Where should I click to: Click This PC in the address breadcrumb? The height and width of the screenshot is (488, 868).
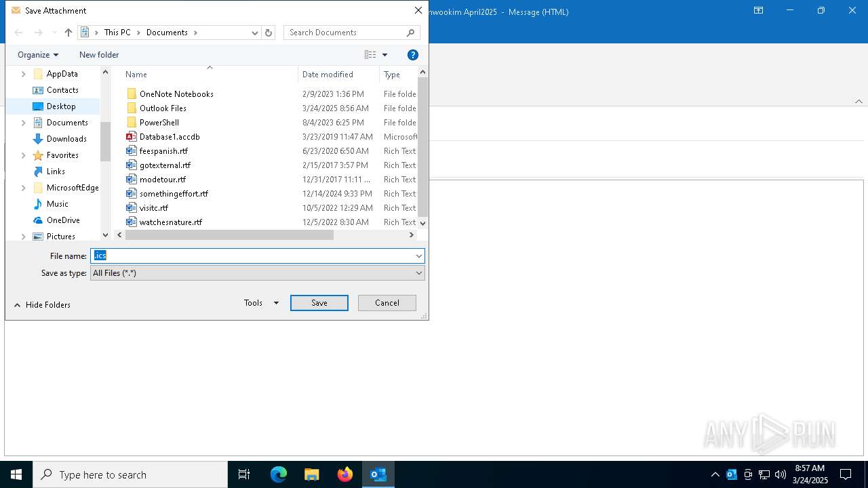(x=117, y=33)
